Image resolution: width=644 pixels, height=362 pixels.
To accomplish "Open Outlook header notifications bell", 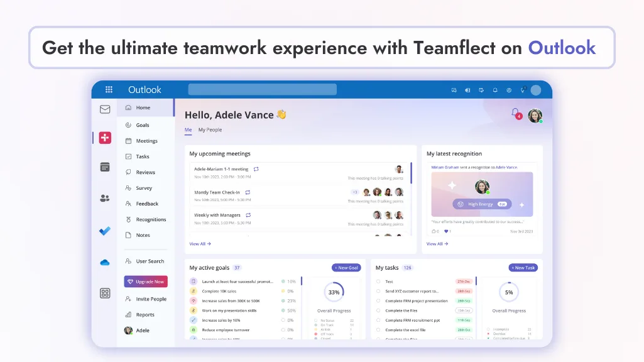I will pos(495,90).
